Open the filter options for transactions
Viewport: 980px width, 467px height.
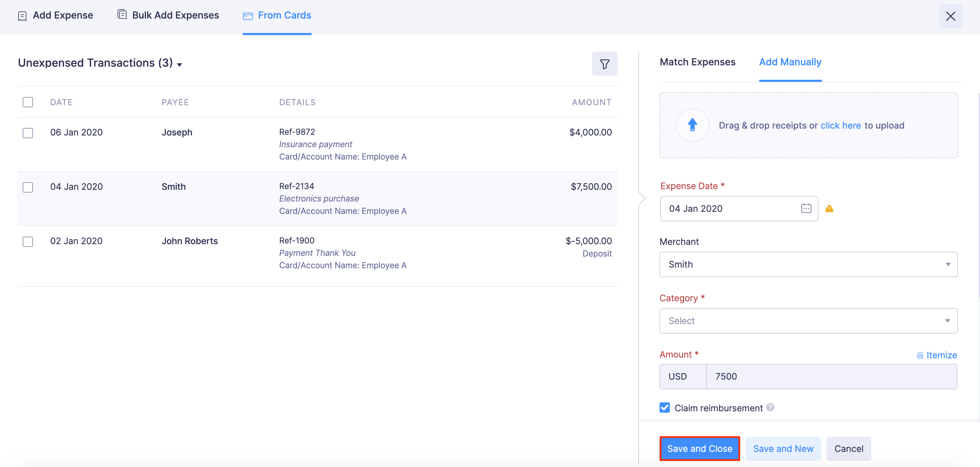coord(605,64)
